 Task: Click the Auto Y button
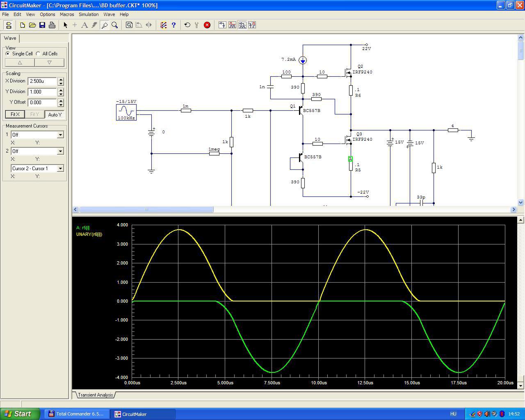click(x=55, y=114)
